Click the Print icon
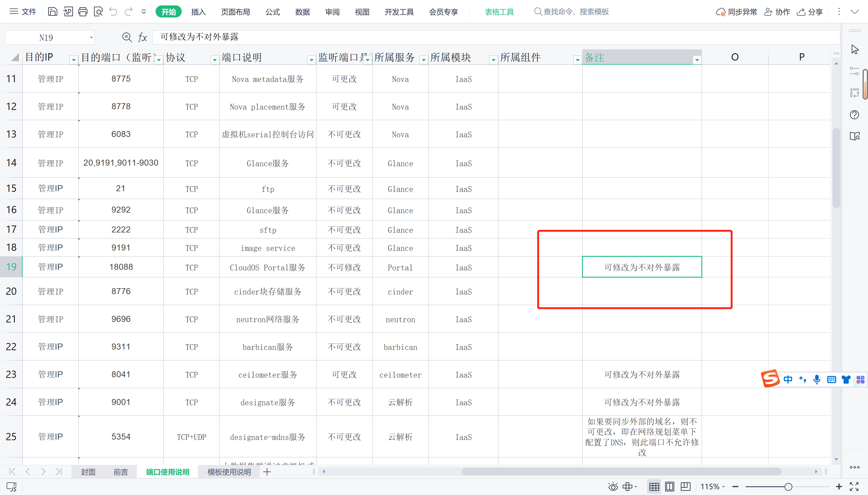868x495 pixels. tap(83, 12)
